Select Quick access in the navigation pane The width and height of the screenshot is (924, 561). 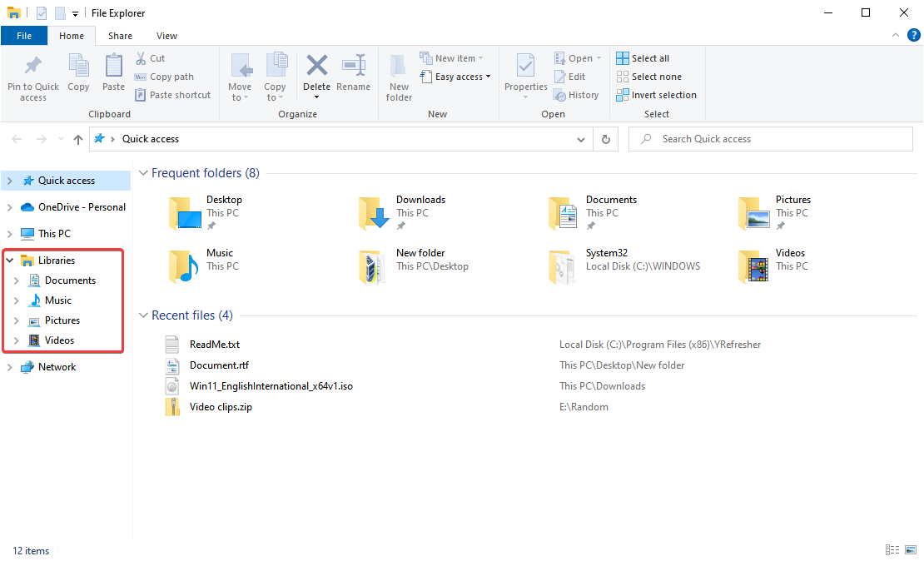66,181
